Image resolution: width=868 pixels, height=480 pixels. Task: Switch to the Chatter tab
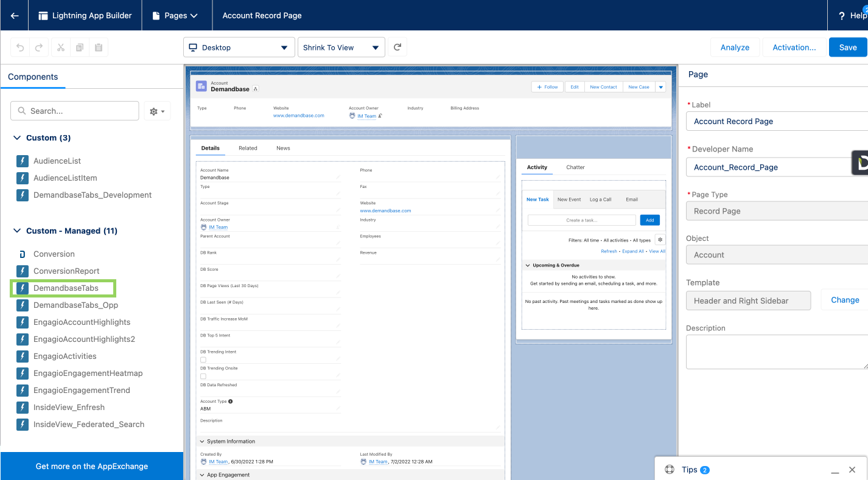575,167
